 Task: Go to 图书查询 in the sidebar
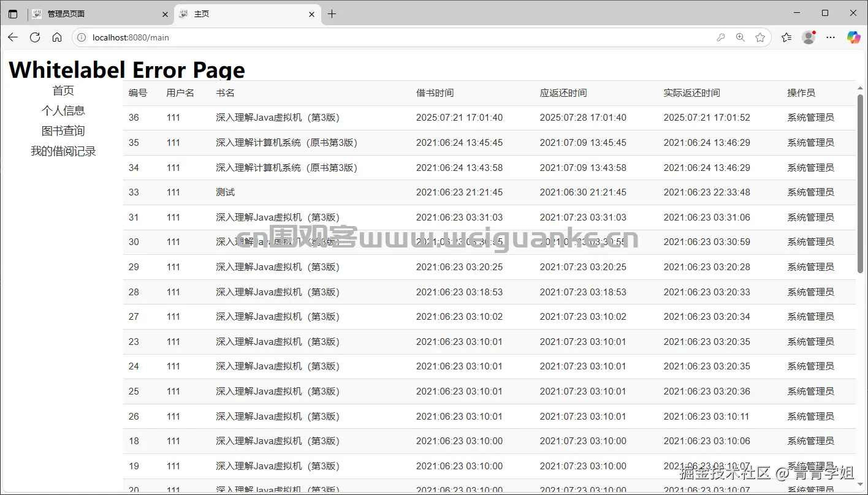click(x=63, y=131)
